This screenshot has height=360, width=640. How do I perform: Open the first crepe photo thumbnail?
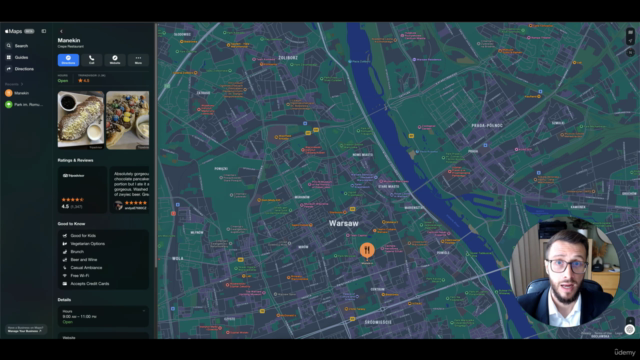pyautogui.click(x=81, y=120)
